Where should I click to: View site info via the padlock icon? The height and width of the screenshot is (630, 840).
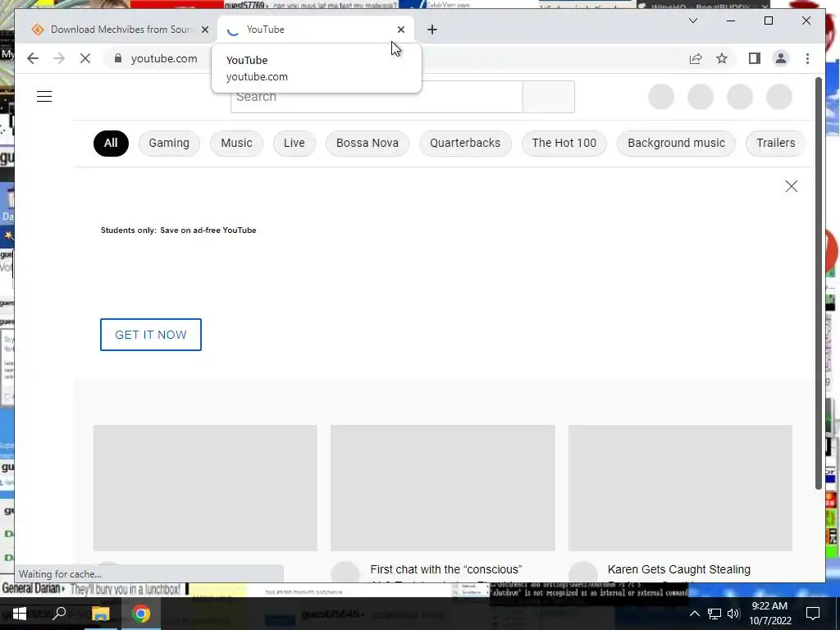coord(118,58)
